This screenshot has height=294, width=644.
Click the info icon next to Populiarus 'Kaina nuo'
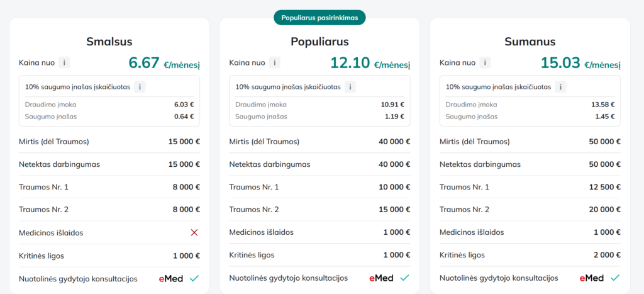tap(275, 62)
